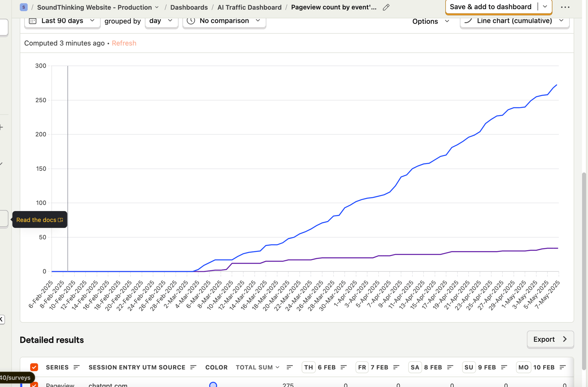The height and width of the screenshot is (387, 588).
Task: Click the Refresh link
Action: [124, 43]
